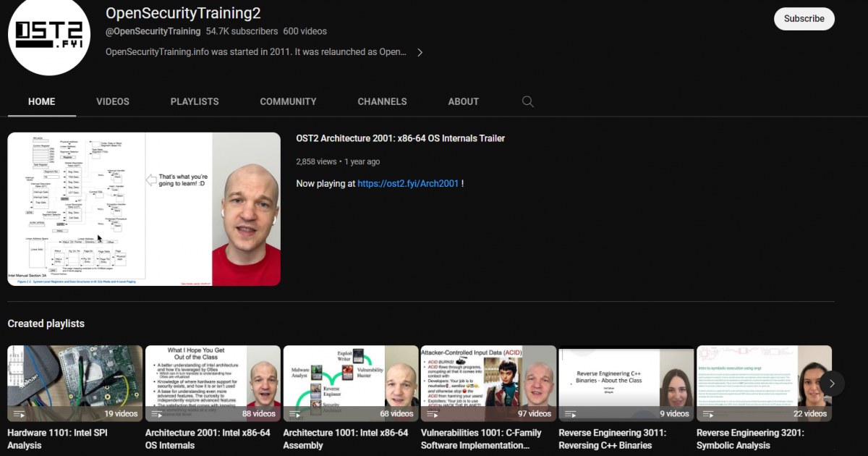This screenshot has height=456, width=868.
Task: Click the channel search magnifier icon
Action: (x=528, y=101)
